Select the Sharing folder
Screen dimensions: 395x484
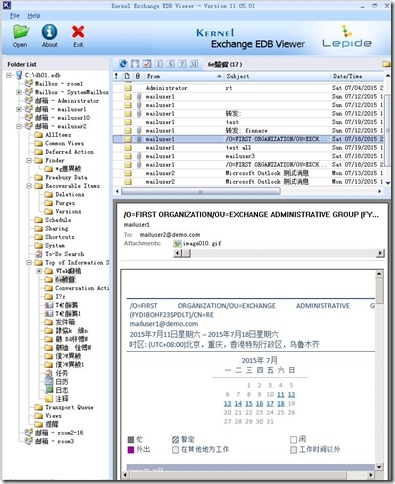click(x=57, y=229)
